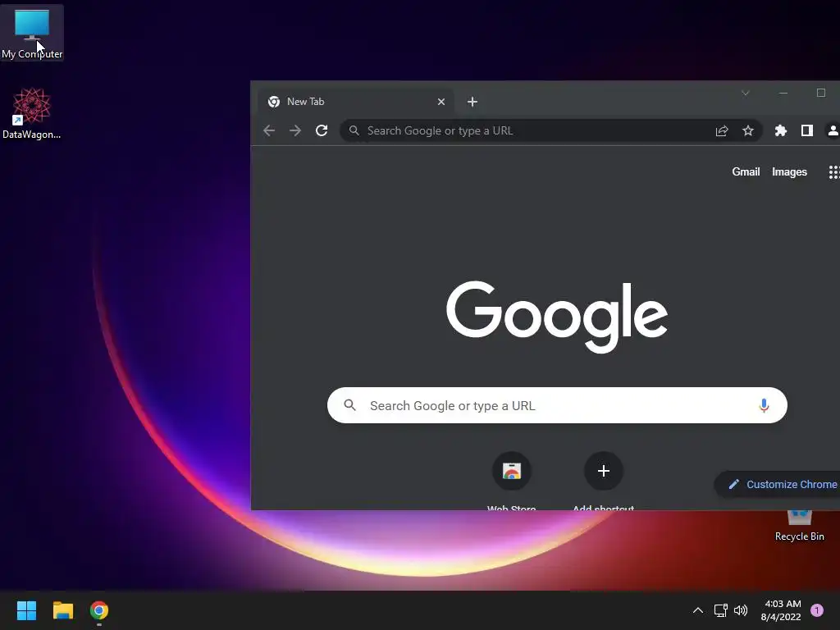Open Recycle Bin on the desktop
The width and height of the screenshot is (840, 630).
799,526
